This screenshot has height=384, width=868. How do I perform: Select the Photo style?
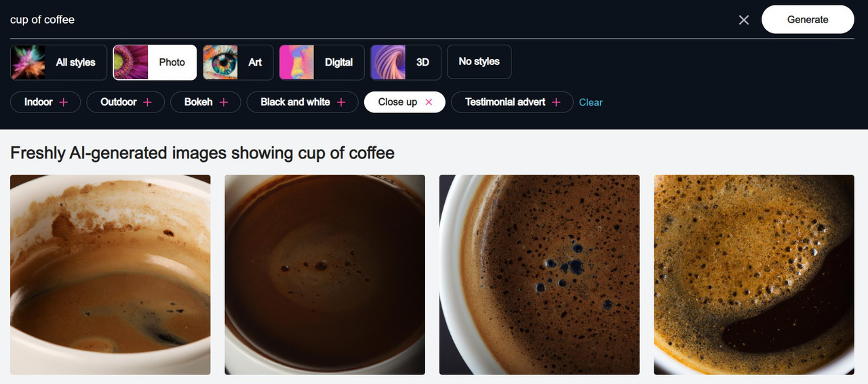coord(155,62)
